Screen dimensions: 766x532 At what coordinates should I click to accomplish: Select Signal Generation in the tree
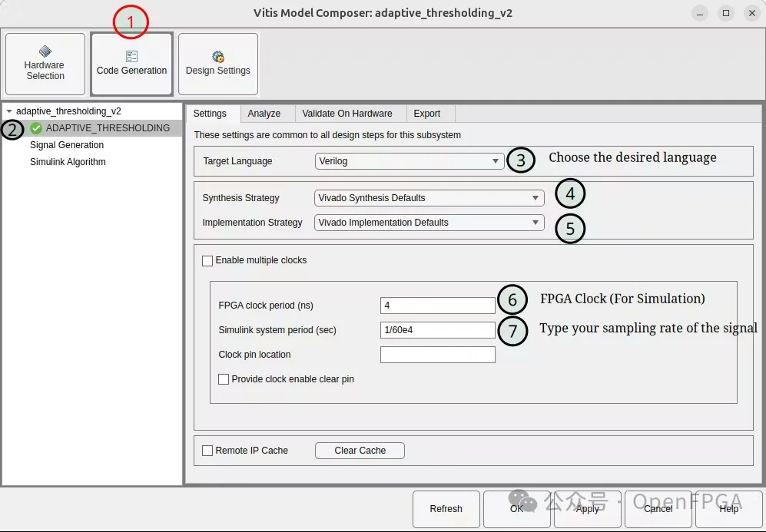[x=67, y=145]
